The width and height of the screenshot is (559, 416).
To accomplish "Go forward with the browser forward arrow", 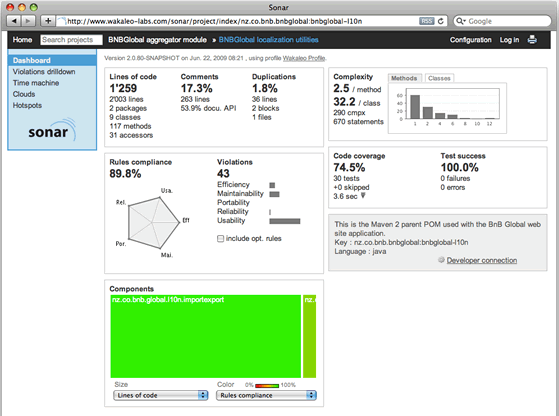I will point(28,21).
